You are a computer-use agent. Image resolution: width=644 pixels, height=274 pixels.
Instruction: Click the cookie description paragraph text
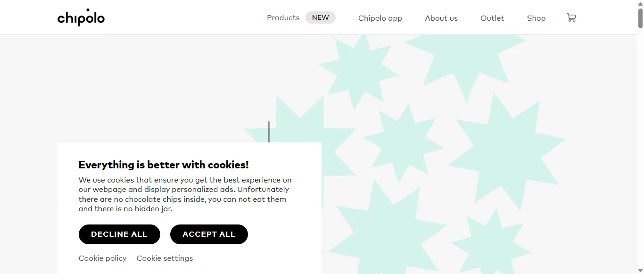point(185,194)
